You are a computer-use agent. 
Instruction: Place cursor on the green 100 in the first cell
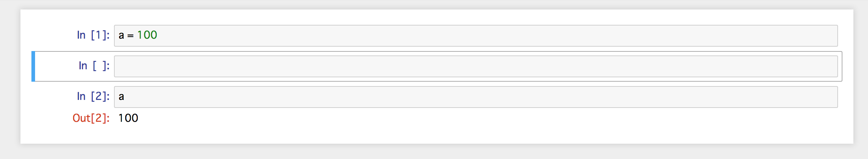click(147, 35)
